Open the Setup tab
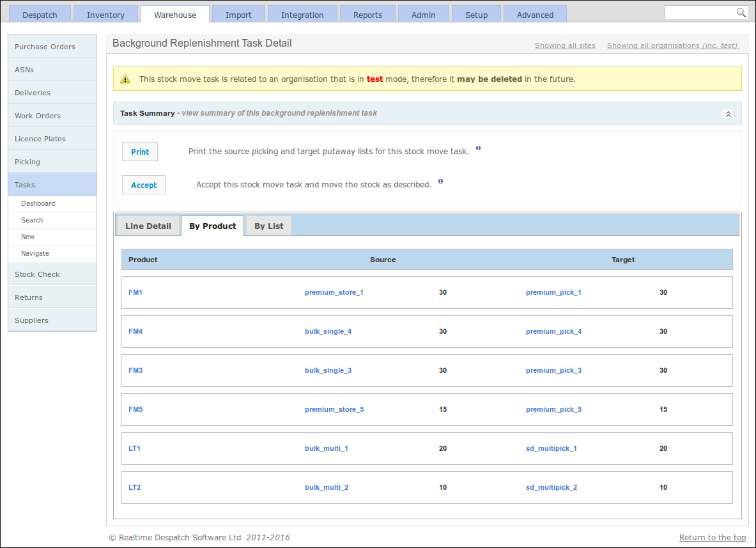 pos(476,15)
